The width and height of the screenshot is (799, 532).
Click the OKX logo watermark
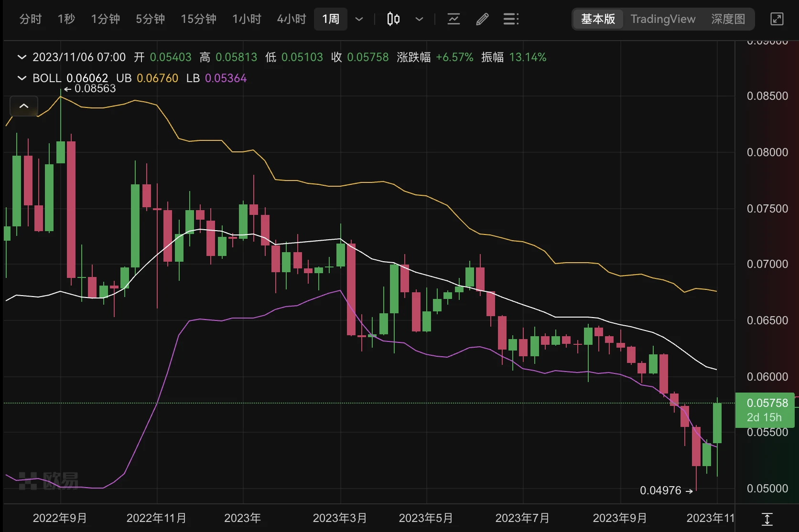tap(48, 480)
